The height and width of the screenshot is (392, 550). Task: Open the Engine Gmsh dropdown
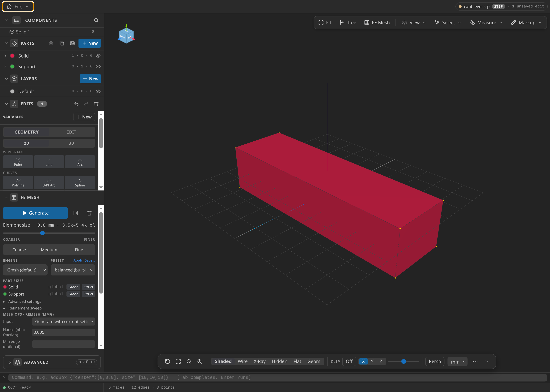click(x=25, y=270)
